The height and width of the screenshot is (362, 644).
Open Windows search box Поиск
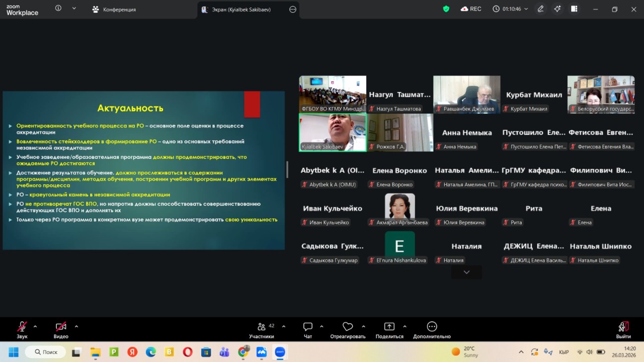[46, 352]
